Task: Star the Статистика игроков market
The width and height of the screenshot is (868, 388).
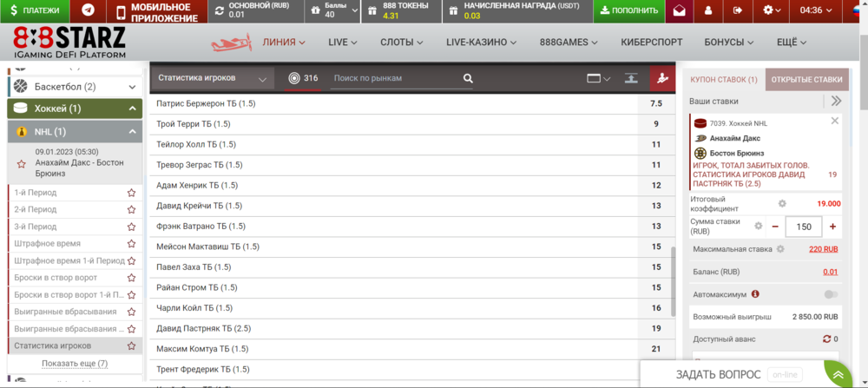Action: pos(131,346)
